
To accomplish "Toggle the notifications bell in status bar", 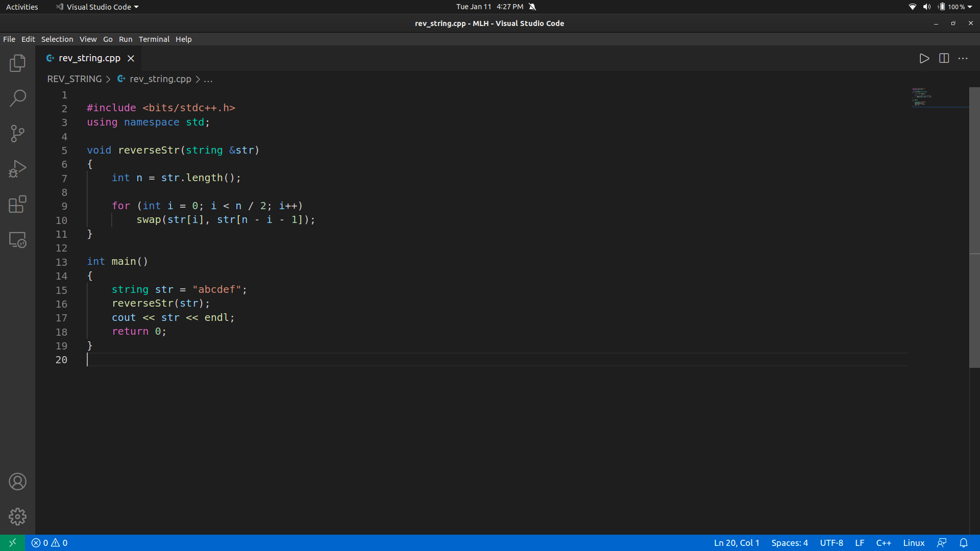I will [x=963, y=543].
